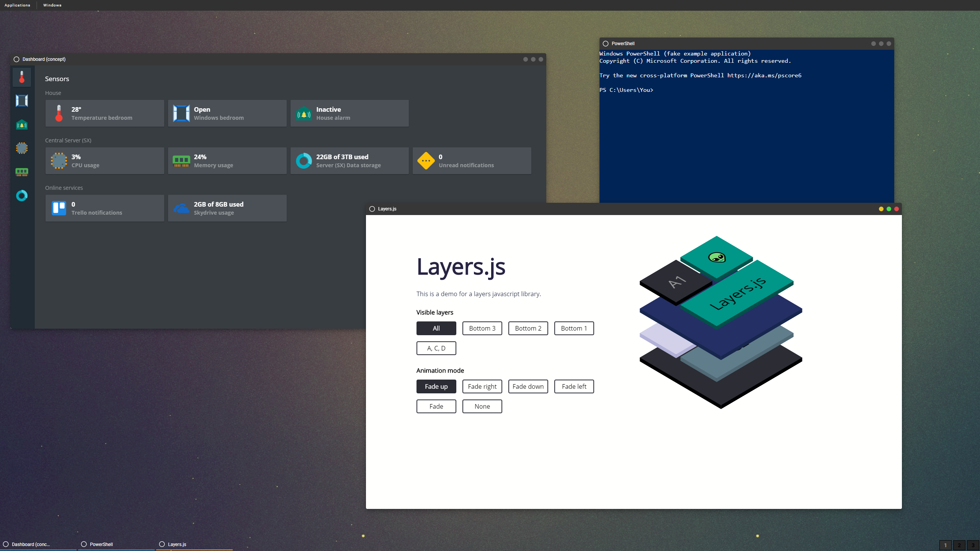Switch to workspace 2

(959, 545)
